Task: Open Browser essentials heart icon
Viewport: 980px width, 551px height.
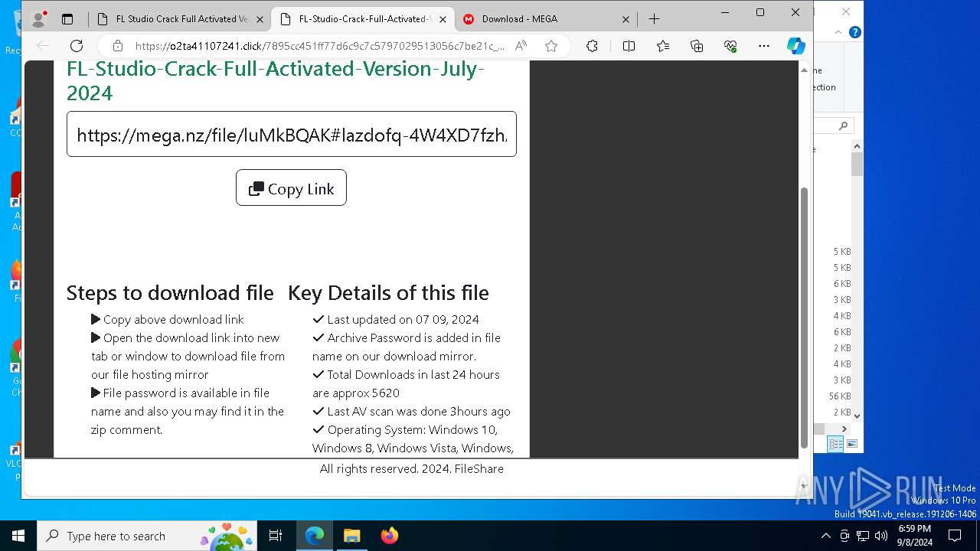Action: pos(730,46)
